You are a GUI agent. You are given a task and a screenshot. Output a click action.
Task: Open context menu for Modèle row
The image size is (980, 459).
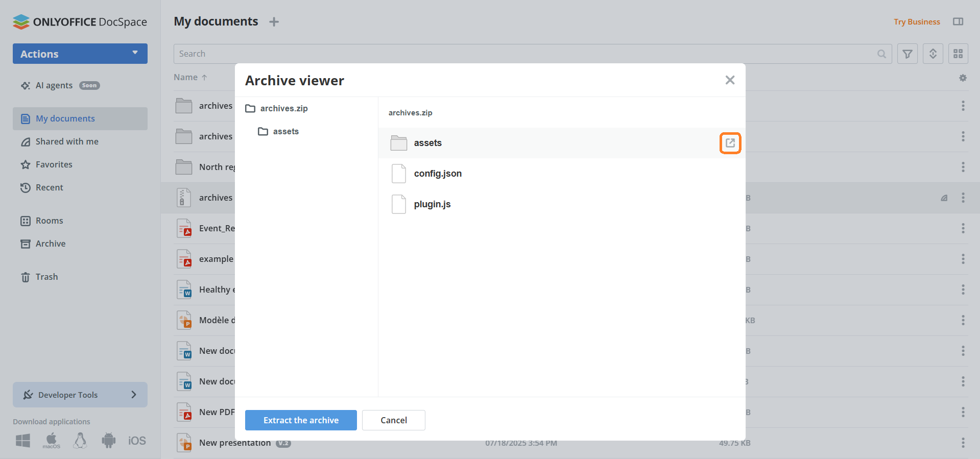[963, 320]
